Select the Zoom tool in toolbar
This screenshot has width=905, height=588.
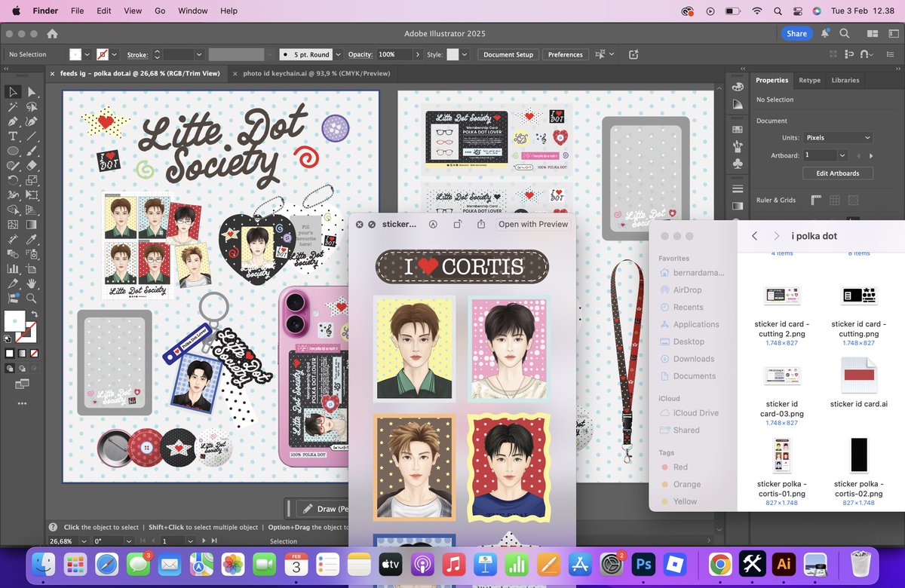pos(32,298)
